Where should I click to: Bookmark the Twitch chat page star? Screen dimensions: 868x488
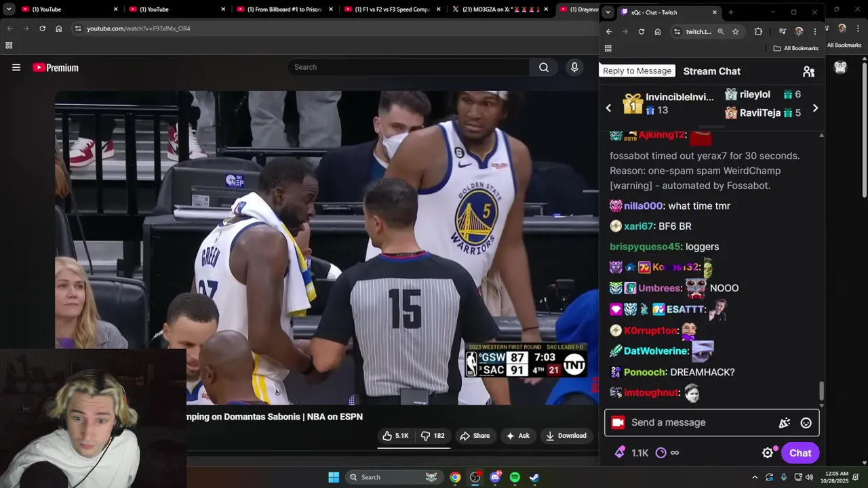pos(735,32)
